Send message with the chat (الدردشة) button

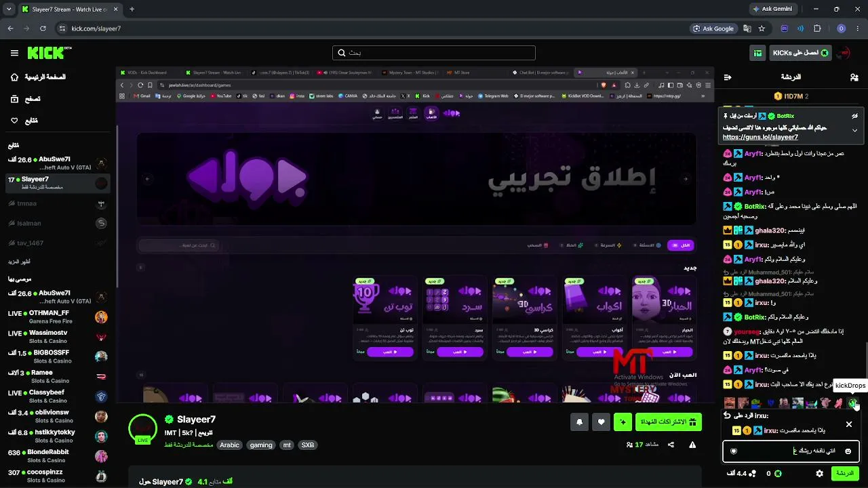[x=845, y=473]
